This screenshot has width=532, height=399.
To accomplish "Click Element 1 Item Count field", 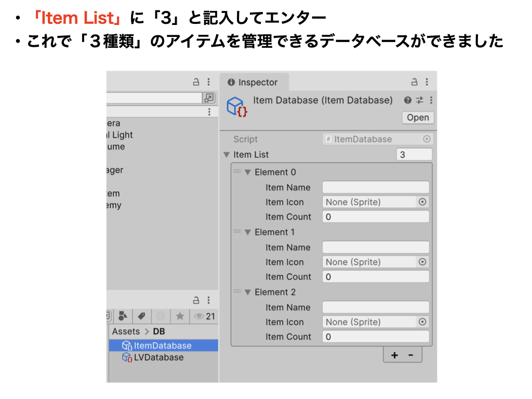I will click(x=376, y=276).
